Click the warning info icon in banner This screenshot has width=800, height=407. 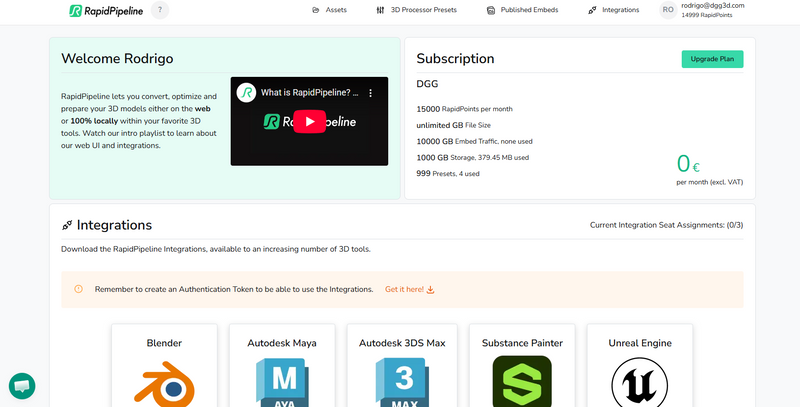(78, 289)
